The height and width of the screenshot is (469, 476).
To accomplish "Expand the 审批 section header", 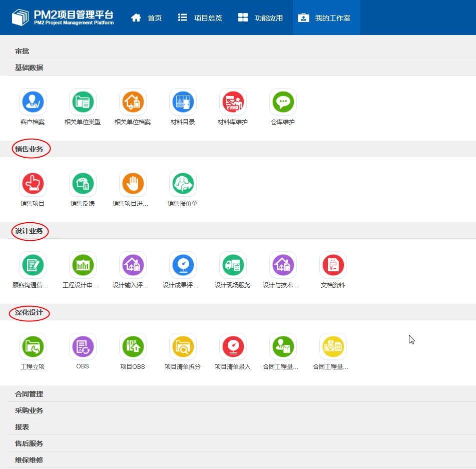I will pos(22,51).
